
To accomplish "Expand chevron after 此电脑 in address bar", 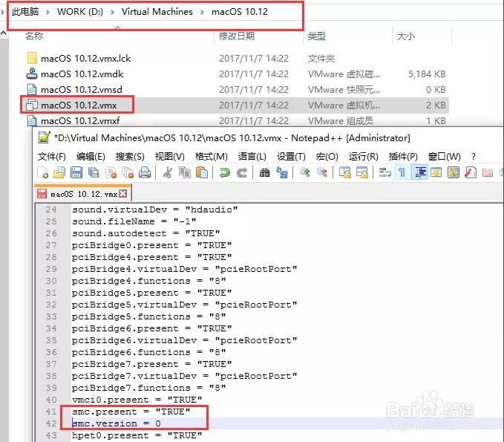I will [x=48, y=12].
